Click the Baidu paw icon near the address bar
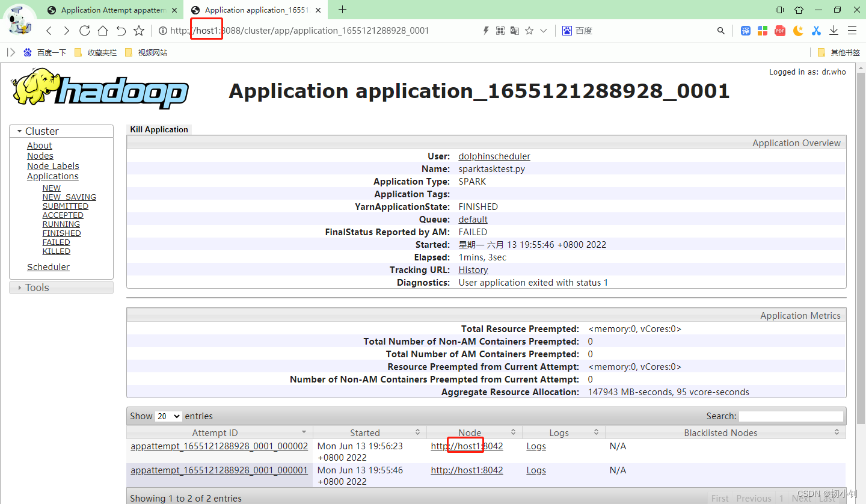The image size is (866, 504). [x=567, y=30]
